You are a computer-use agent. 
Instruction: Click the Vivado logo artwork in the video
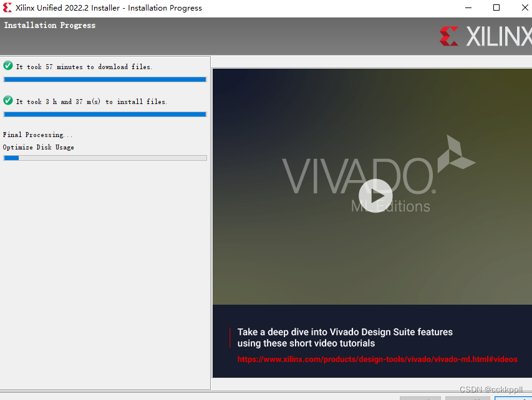(379, 173)
